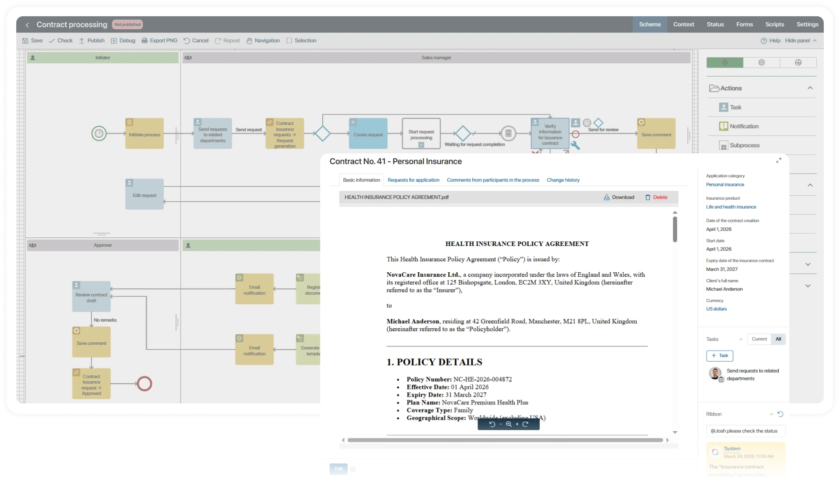Collapse the Tasks section chevron
Screen dimensions: 840x504
pyautogui.click(x=741, y=339)
